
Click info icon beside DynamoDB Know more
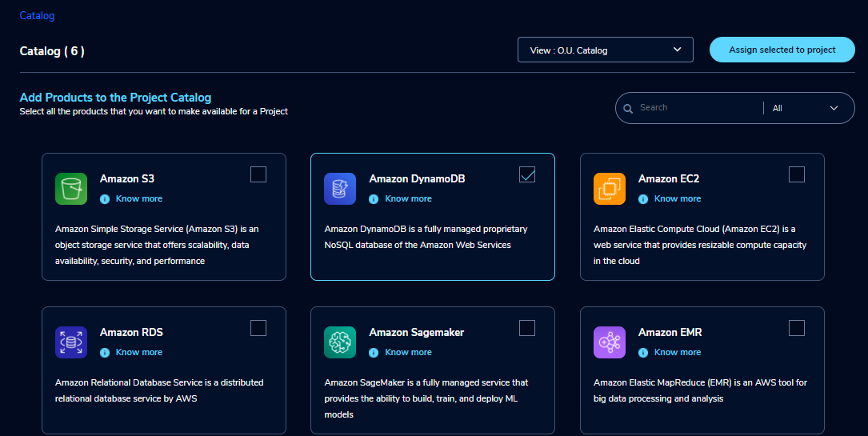click(374, 199)
